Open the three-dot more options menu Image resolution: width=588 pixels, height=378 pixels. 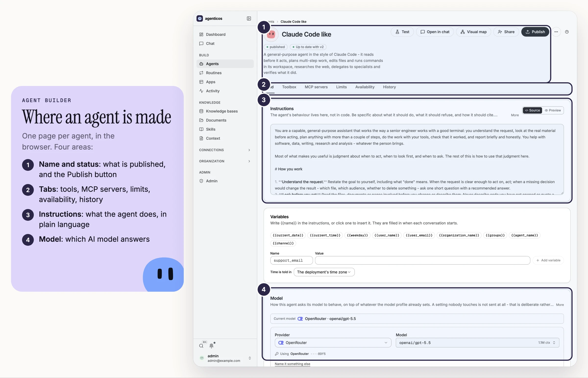click(x=556, y=32)
